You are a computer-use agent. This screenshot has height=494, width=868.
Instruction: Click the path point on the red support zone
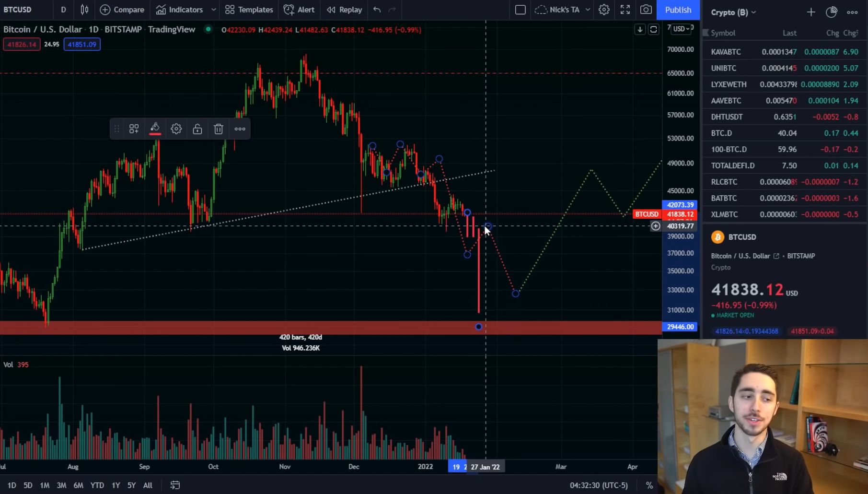coord(478,327)
